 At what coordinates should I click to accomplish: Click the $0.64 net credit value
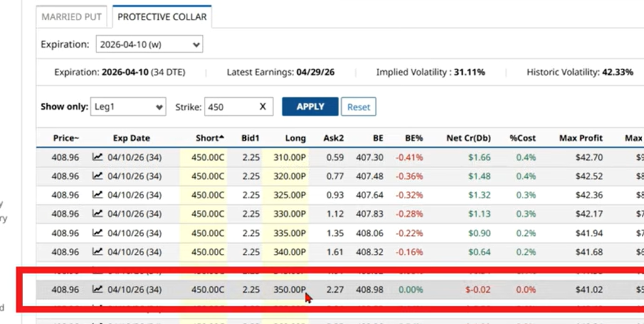[x=479, y=252]
